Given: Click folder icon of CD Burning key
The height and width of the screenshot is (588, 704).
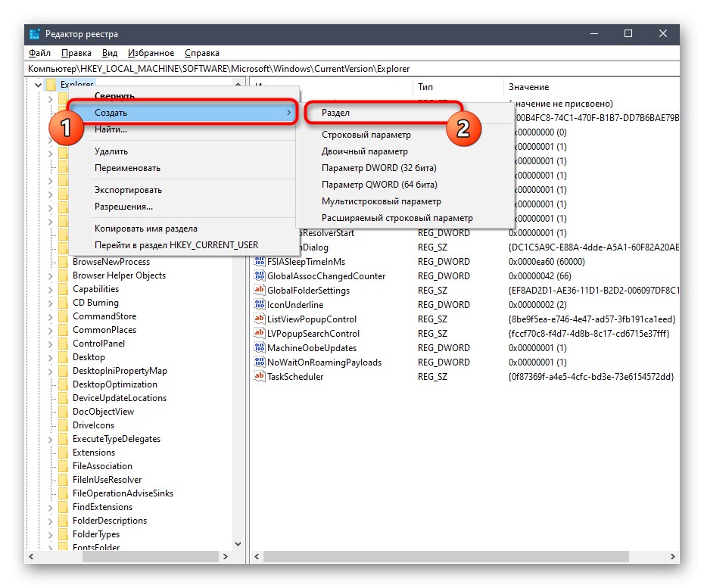Looking at the screenshot, I should click(64, 303).
